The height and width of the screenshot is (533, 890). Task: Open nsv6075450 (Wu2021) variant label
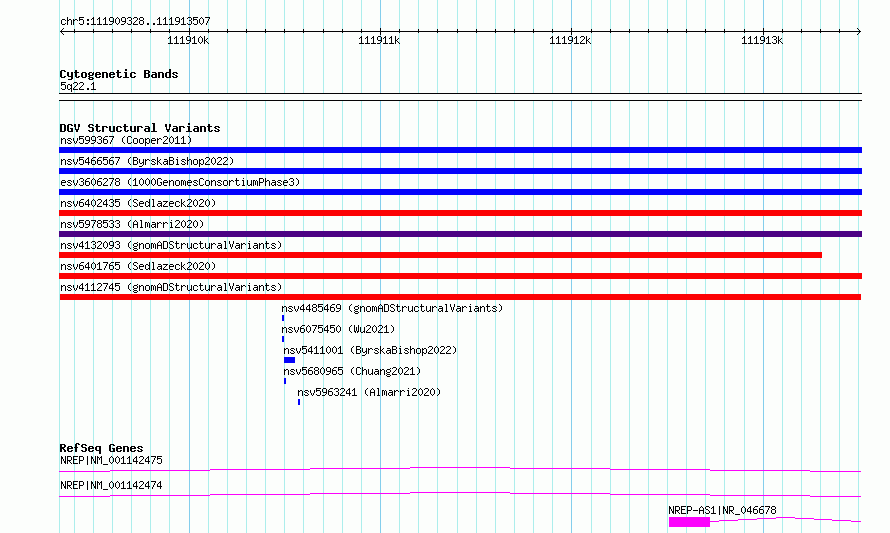coord(338,329)
